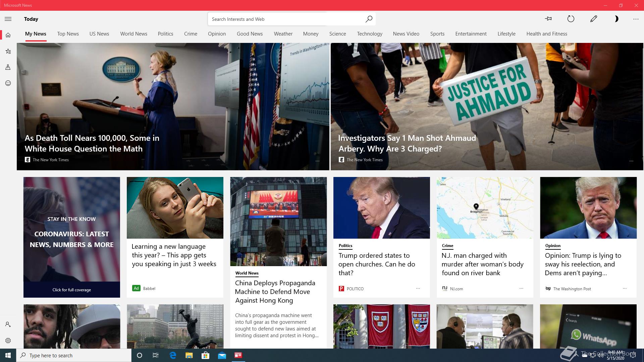Open the Technology tab
Viewport: 644px width, 362px height.
370,34
